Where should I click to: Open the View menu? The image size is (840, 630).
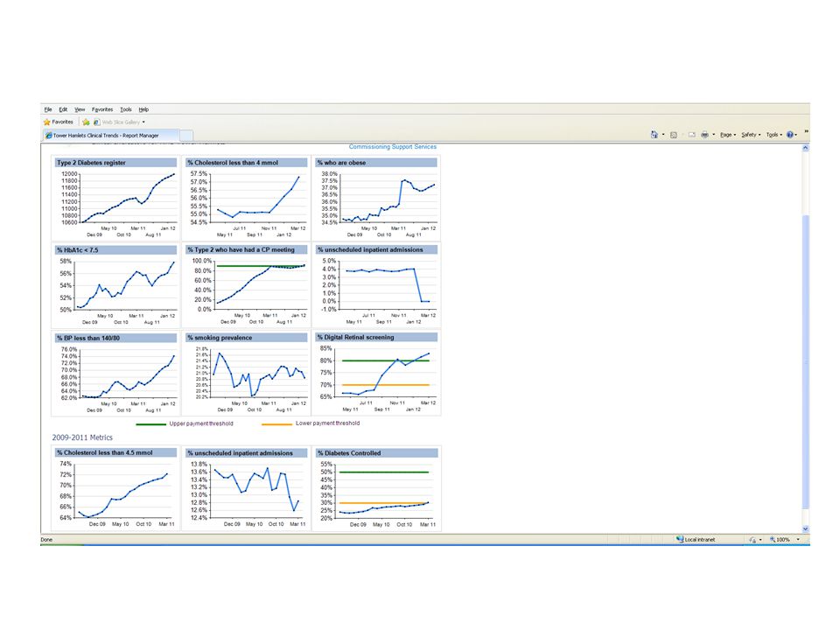(80, 109)
